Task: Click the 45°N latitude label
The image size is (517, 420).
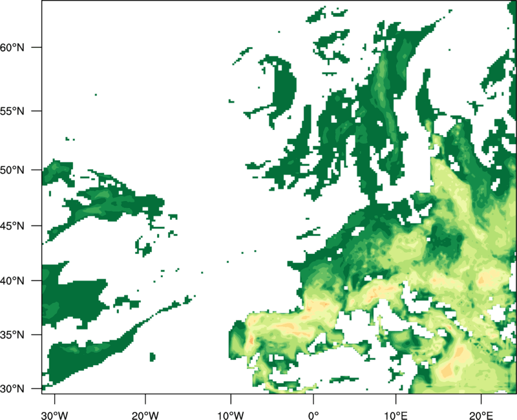Action: pos(12,226)
